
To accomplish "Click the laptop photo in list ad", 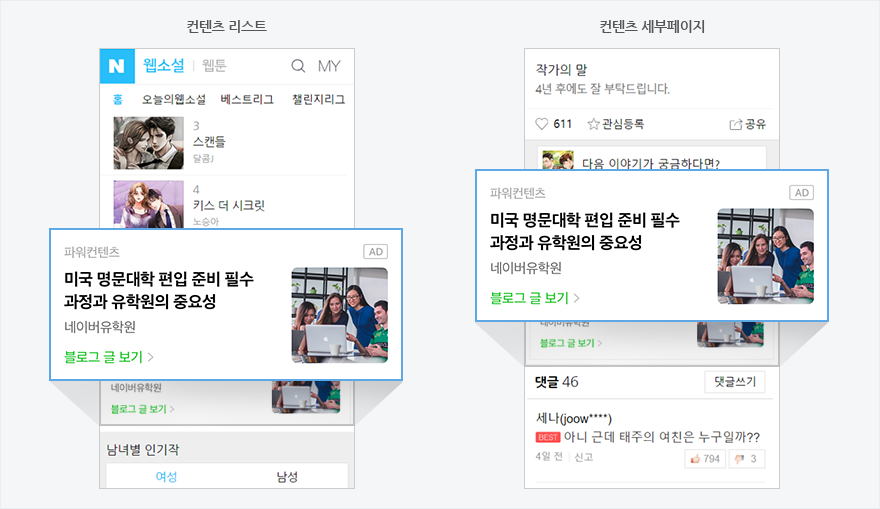I will pos(340,315).
